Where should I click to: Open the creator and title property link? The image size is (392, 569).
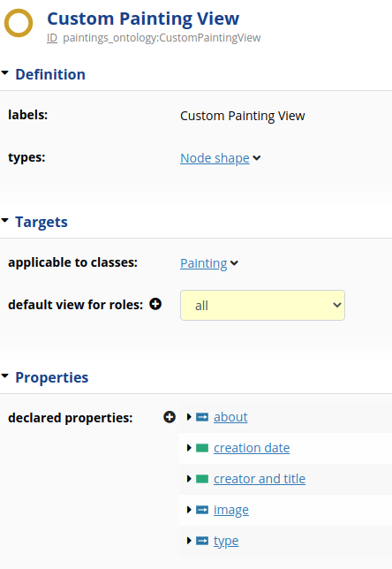[x=260, y=479]
